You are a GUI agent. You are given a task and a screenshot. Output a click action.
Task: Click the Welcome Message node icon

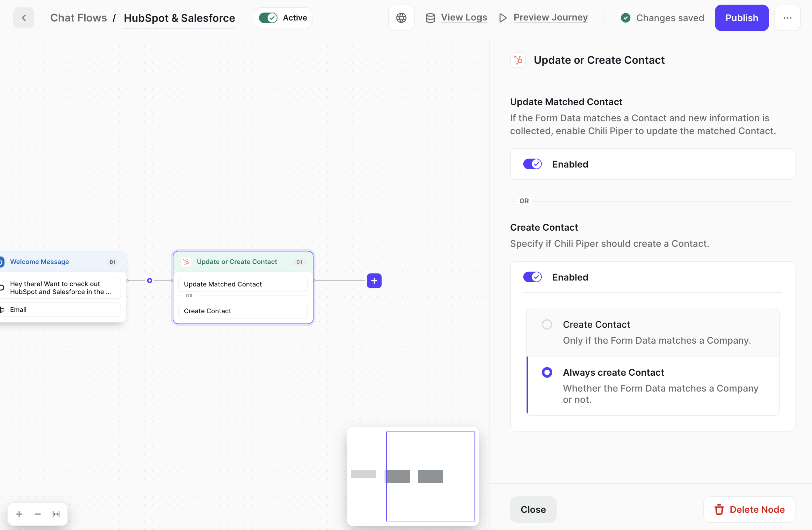tap(2, 262)
